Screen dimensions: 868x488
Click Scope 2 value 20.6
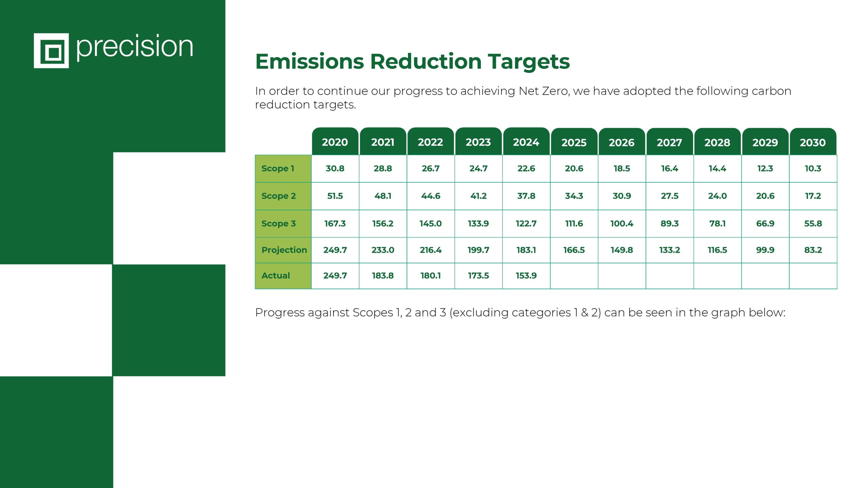(765, 196)
